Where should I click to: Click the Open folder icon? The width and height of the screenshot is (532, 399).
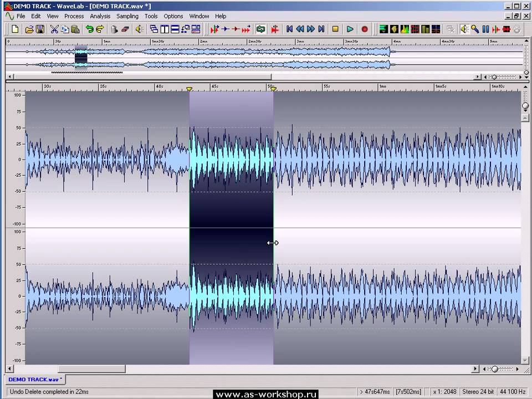[x=29, y=29]
